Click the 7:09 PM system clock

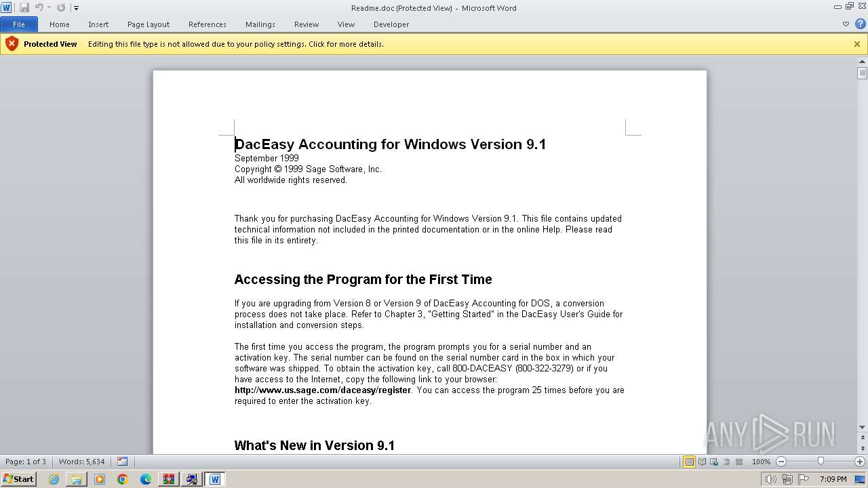[833, 479]
